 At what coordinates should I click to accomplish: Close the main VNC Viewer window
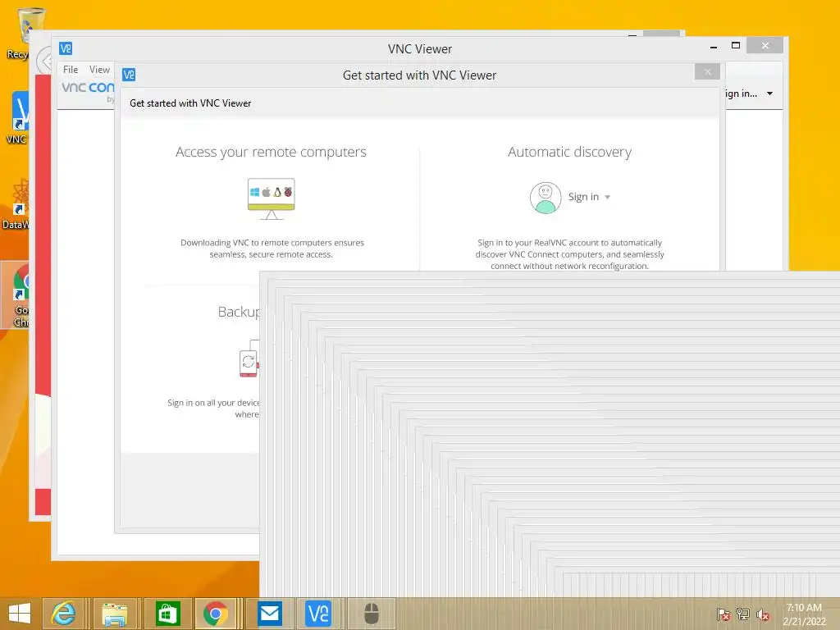tap(765, 46)
